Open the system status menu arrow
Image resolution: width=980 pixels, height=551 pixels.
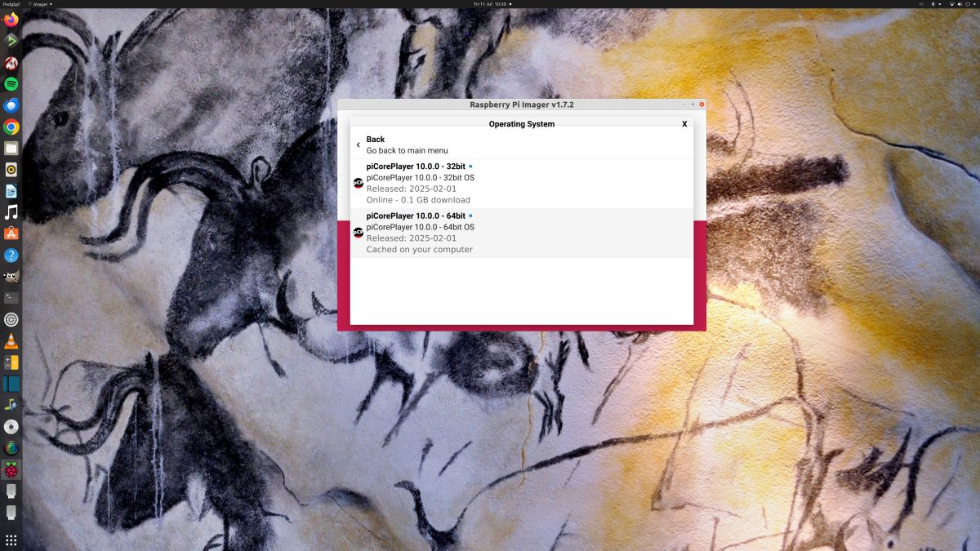coord(973,4)
